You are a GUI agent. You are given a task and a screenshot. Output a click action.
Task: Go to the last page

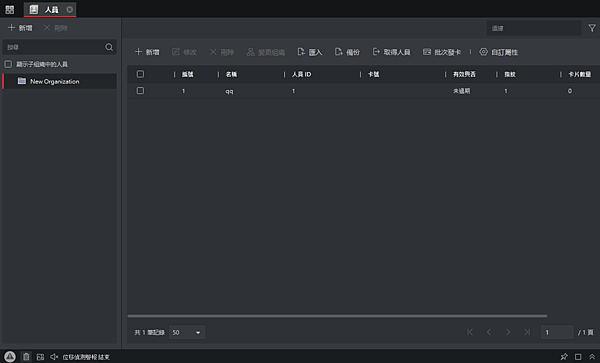pyautogui.click(x=527, y=332)
